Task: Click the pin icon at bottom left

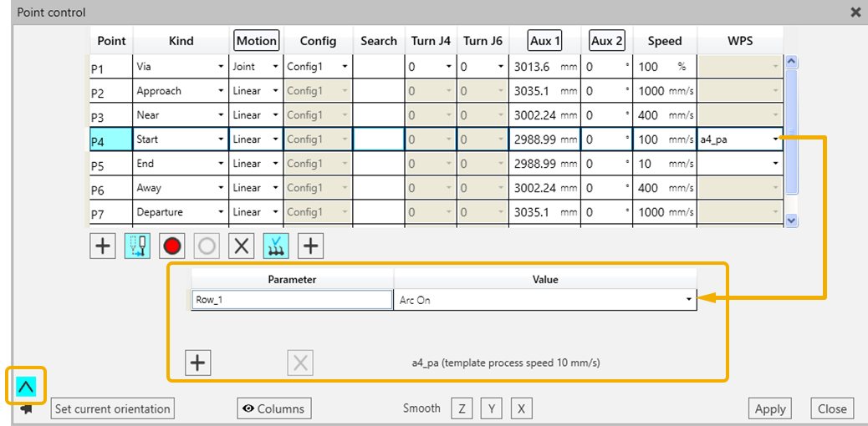Action: (x=26, y=409)
